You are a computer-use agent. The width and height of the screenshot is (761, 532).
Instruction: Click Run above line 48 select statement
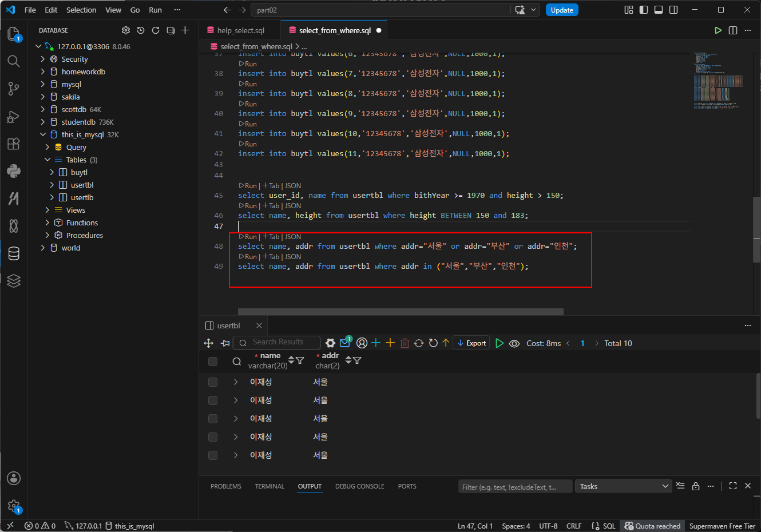click(248, 236)
